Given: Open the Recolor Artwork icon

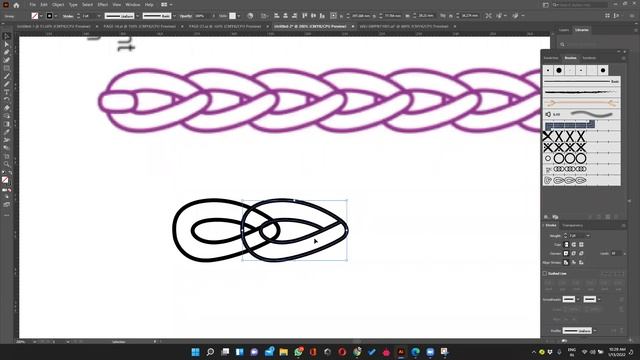Looking at the screenshot, I should 250,16.
